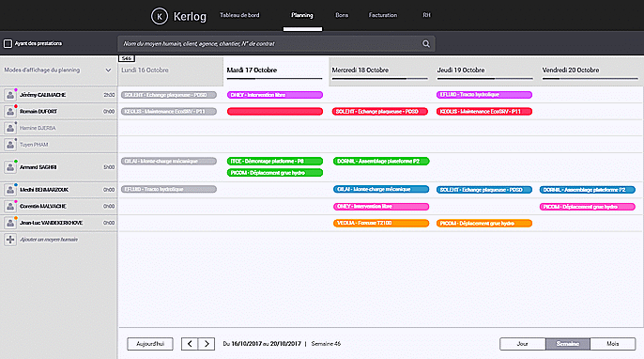
Task: Open the green DORNIL Assemblage plateforme task
Action: (x=381, y=162)
